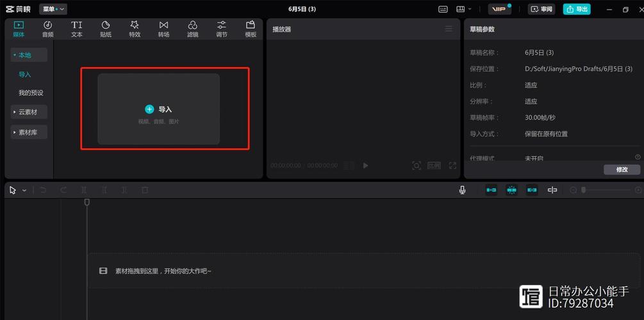Screen dimensions: 644x320
Task: Click the '草稿名称' value '6月5日 (3)'
Action: pos(540,52)
